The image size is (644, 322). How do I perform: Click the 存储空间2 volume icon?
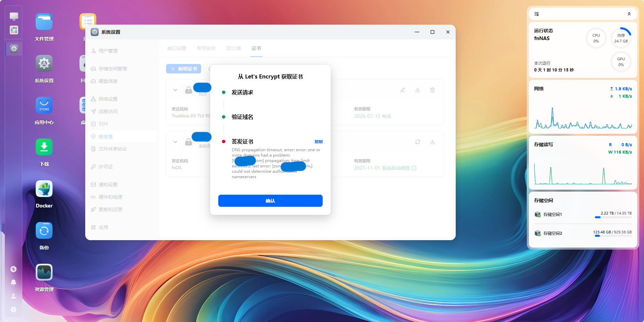538,233
